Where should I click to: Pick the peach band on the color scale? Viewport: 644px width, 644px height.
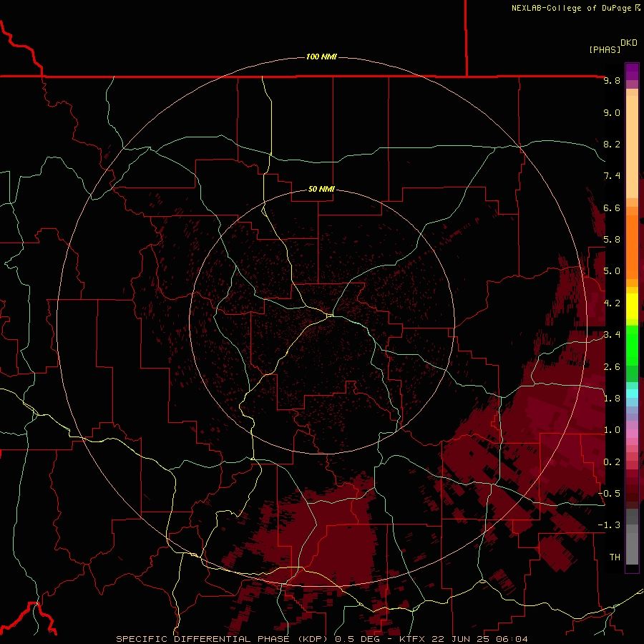tap(632, 144)
